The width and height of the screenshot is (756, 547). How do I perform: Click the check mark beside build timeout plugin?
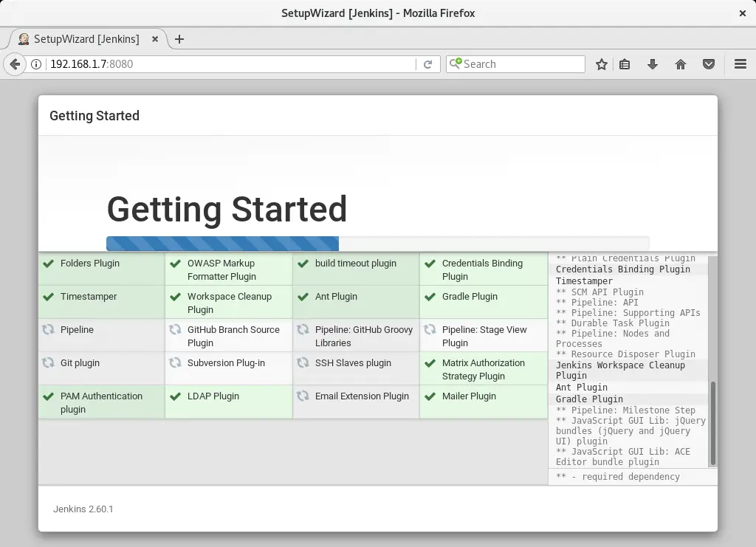303,264
